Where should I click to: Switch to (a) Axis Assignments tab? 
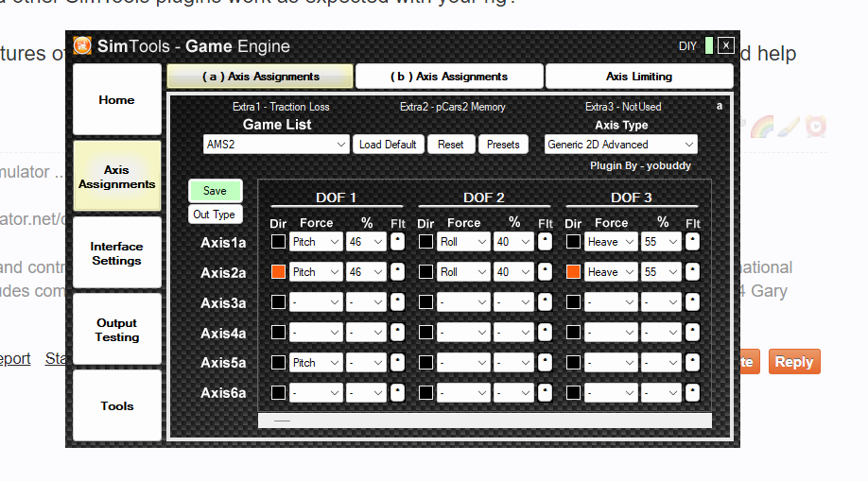(x=260, y=77)
